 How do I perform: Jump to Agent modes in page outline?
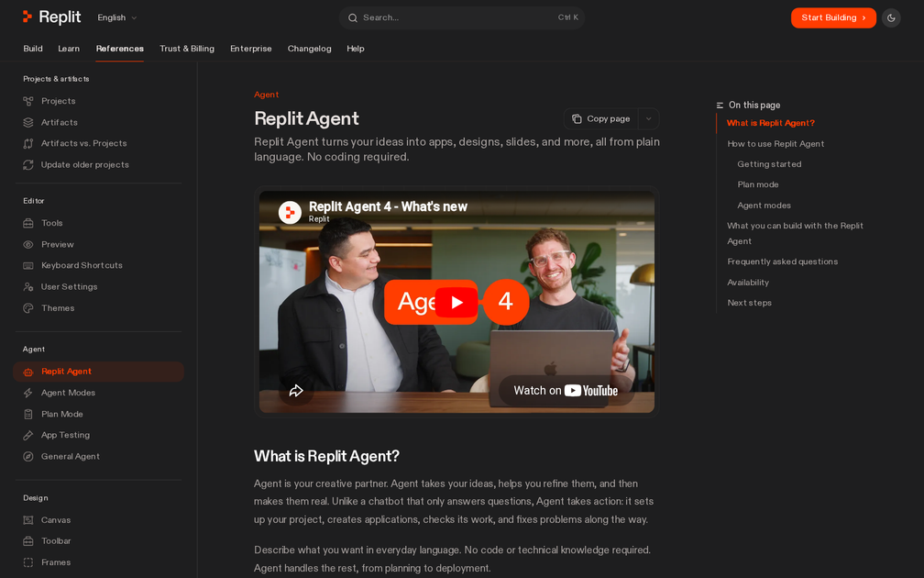pyautogui.click(x=764, y=206)
